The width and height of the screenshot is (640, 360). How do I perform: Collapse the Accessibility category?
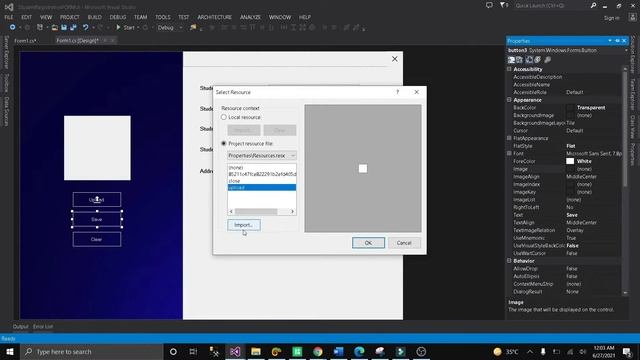(509, 69)
